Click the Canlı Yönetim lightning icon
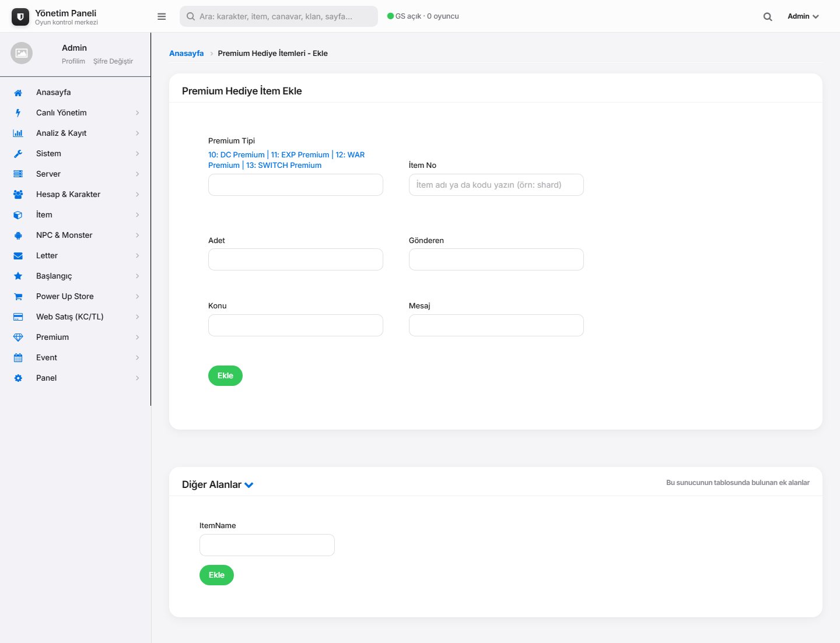Image resolution: width=840 pixels, height=643 pixels. [18, 113]
